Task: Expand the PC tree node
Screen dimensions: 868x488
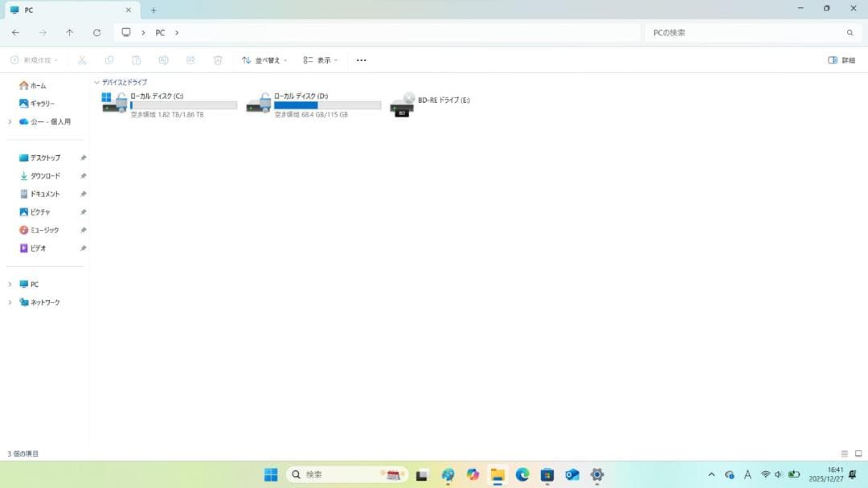Action: pos(10,284)
